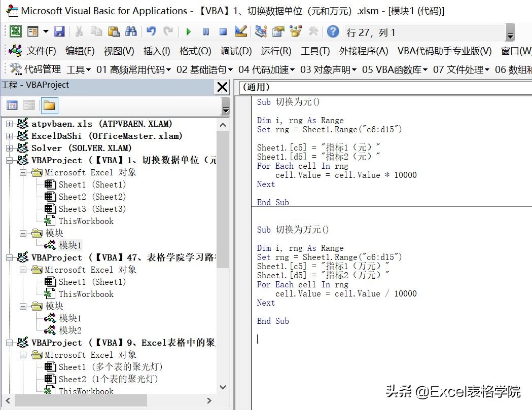532x410 pixels.
Task: Expand the atpvbaen.xls project node
Action: click(x=10, y=124)
